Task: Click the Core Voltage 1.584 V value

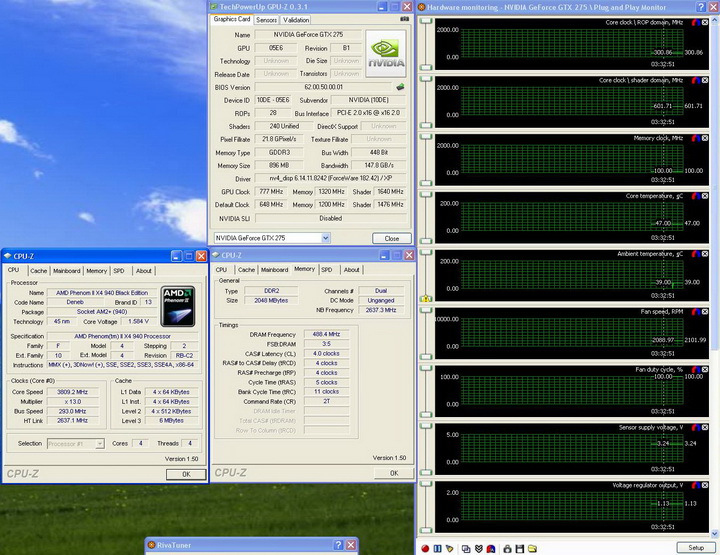Action: [x=139, y=321]
